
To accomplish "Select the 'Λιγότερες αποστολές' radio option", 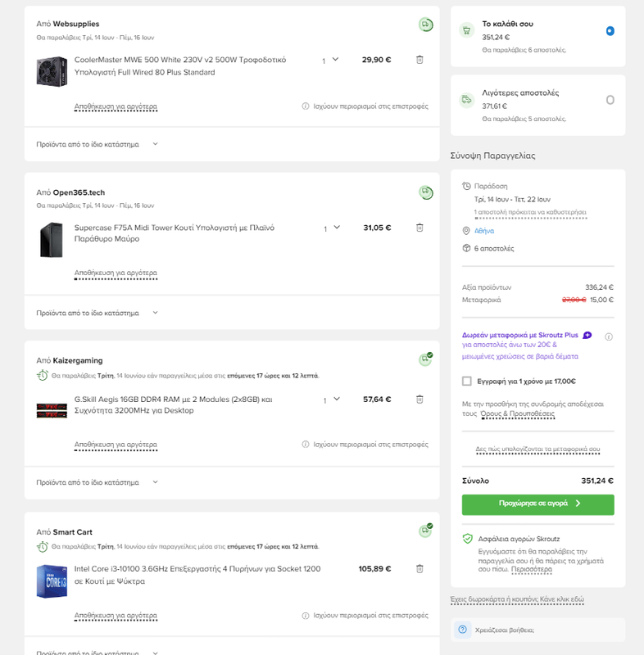I will click(610, 100).
